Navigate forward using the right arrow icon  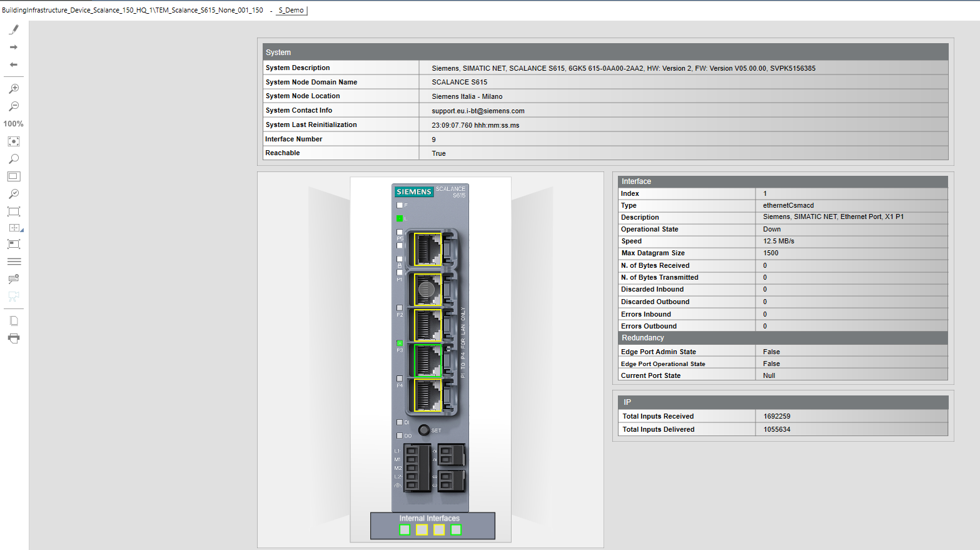tap(14, 46)
